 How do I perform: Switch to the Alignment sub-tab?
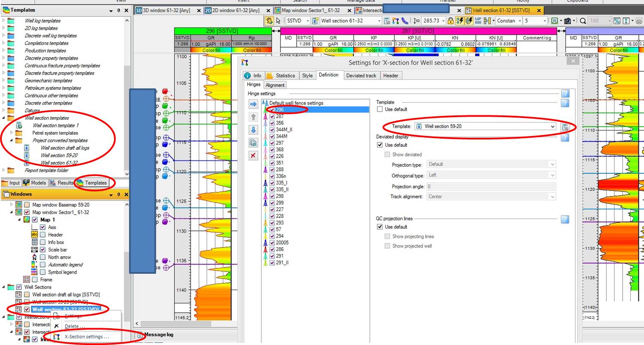[x=275, y=85]
